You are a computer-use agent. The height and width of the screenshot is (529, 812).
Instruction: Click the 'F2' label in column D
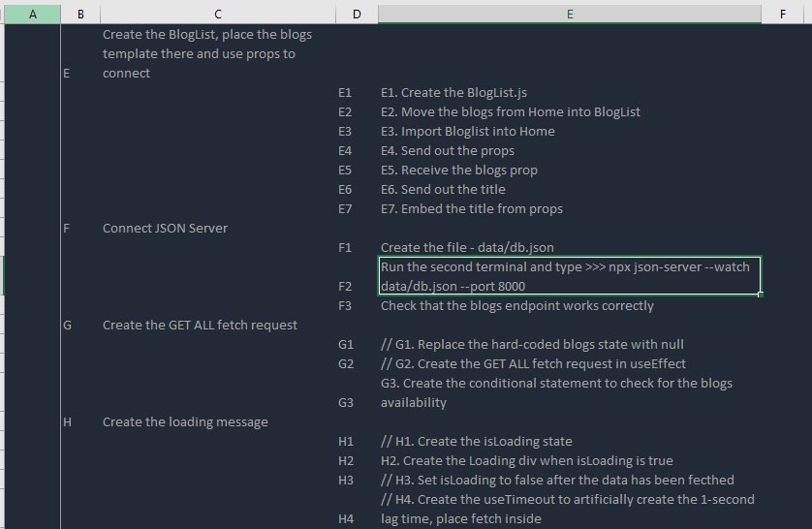[x=345, y=286]
